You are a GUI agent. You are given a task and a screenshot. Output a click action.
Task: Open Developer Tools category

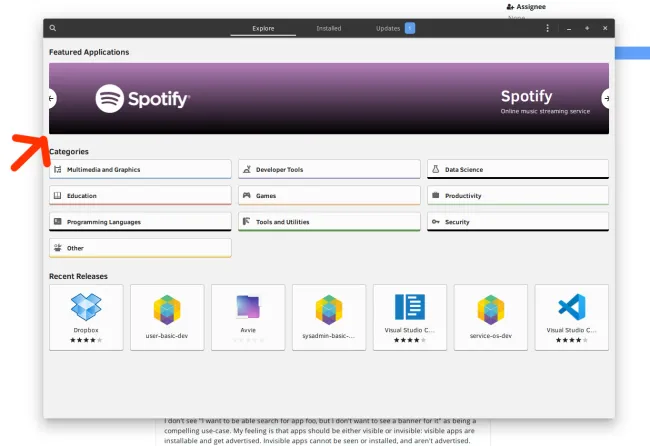coord(329,169)
